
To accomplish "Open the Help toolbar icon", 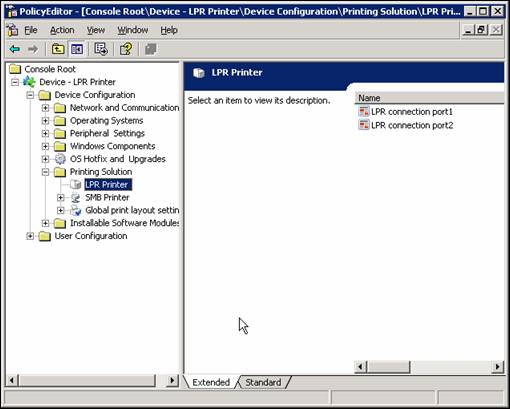I will 126,49.
